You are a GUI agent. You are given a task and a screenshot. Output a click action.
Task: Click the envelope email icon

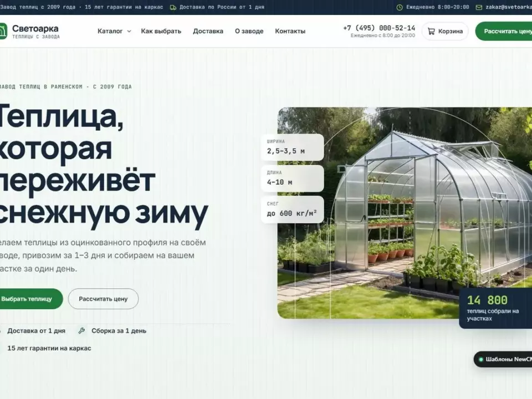coord(479,7)
